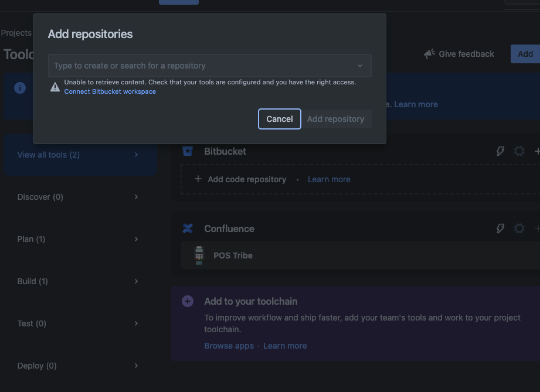This screenshot has height=392, width=540.
Task: Click Add code repository
Action: (x=247, y=179)
